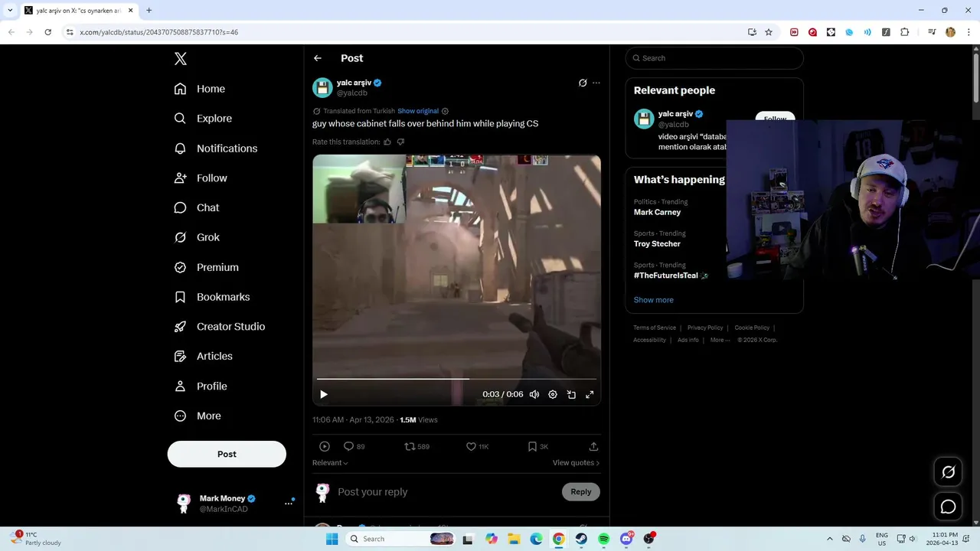Expand the More sidebar menu
The image size is (980, 551).
click(198, 416)
